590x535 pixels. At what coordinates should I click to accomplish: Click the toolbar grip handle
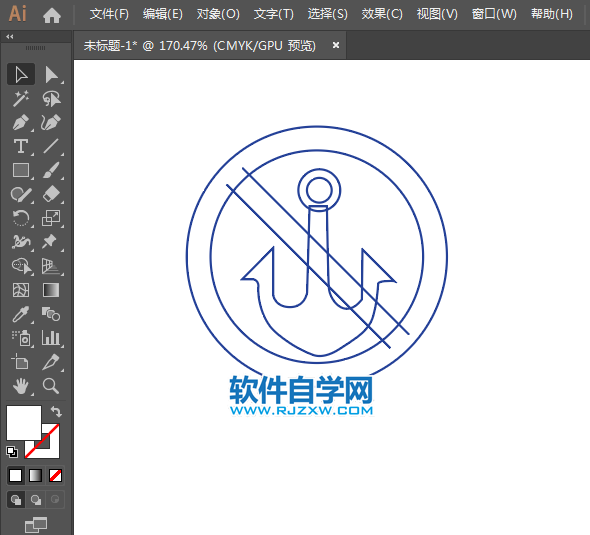point(35,48)
